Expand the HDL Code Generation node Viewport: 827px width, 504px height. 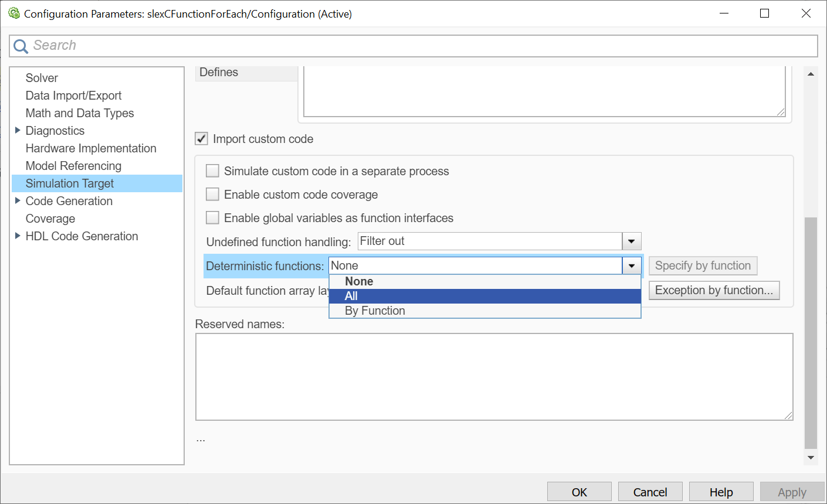pos(18,236)
